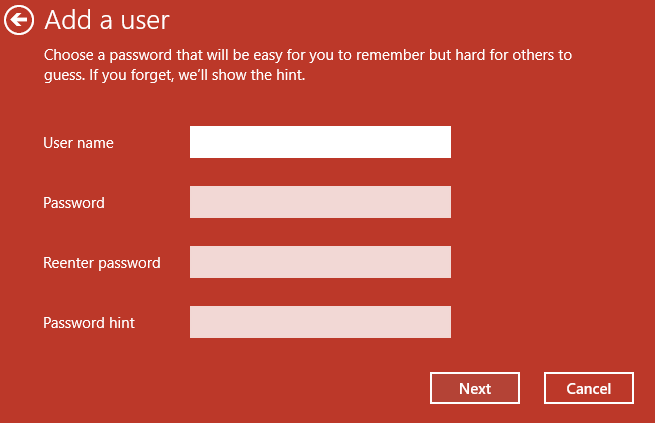Click inside the Password text box

[x=320, y=202]
